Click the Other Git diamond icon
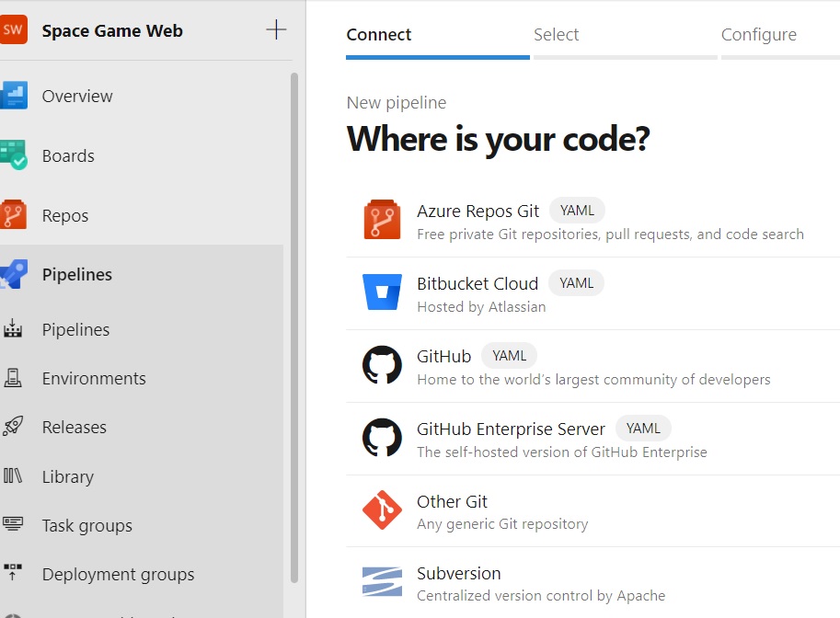The height and width of the screenshot is (618, 840). [x=382, y=510]
